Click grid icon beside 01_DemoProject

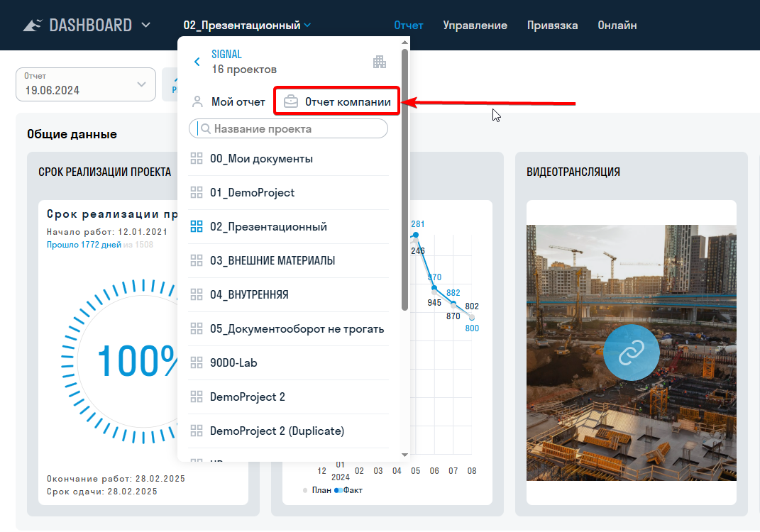click(197, 193)
